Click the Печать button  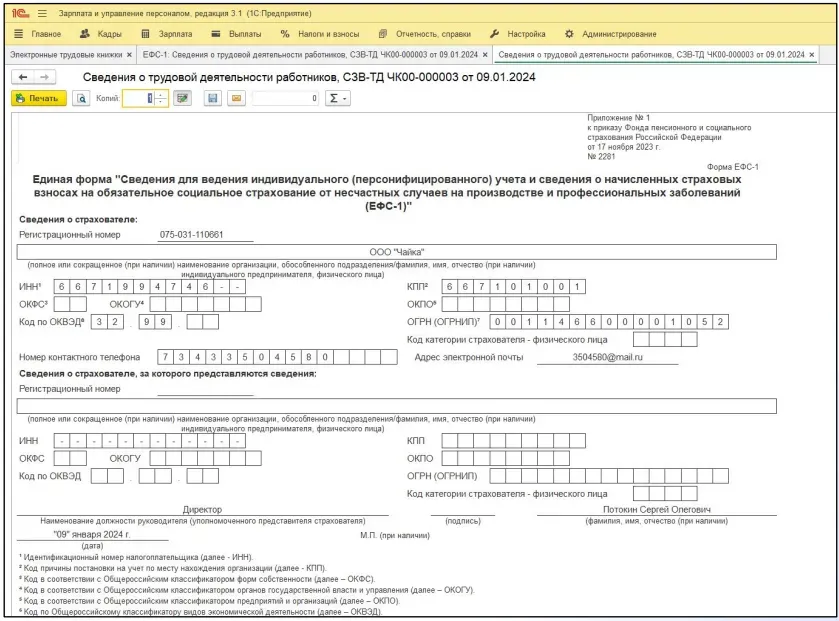(x=39, y=98)
